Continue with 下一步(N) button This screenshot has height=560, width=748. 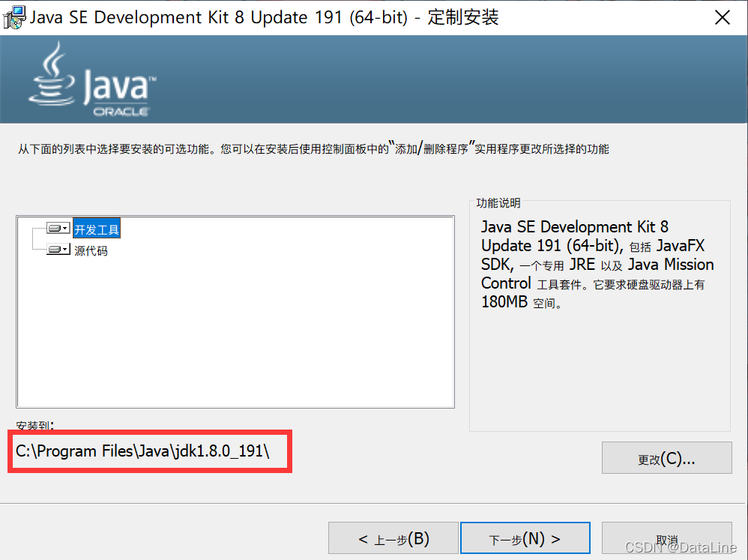(525, 538)
